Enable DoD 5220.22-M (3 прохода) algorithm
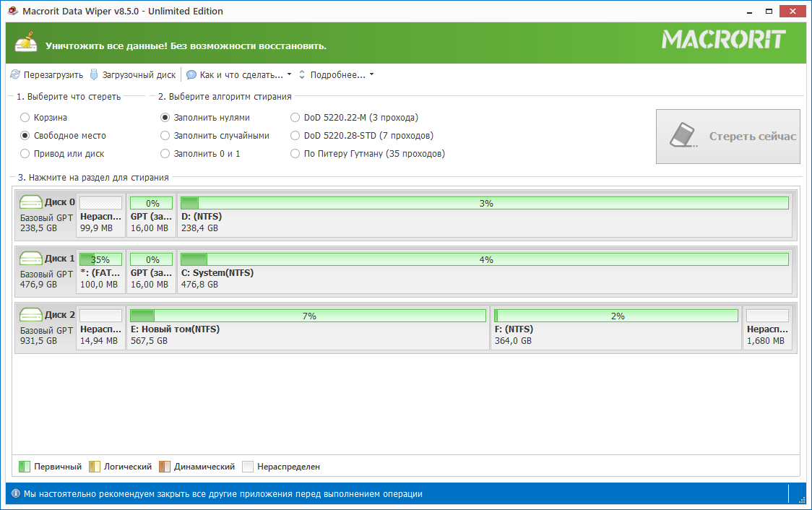This screenshot has width=812, height=510. 295,117
